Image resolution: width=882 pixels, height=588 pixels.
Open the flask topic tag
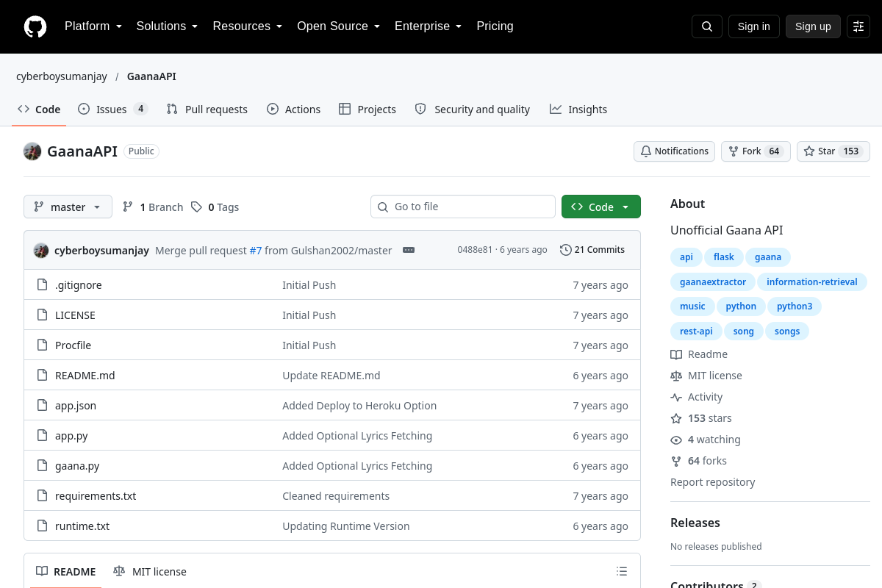pos(724,257)
